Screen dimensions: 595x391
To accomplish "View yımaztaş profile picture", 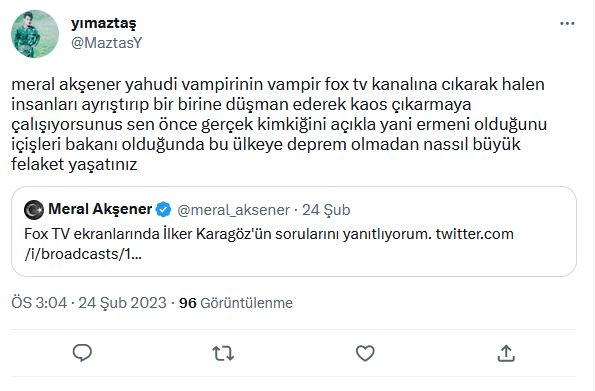I will coord(35,34).
